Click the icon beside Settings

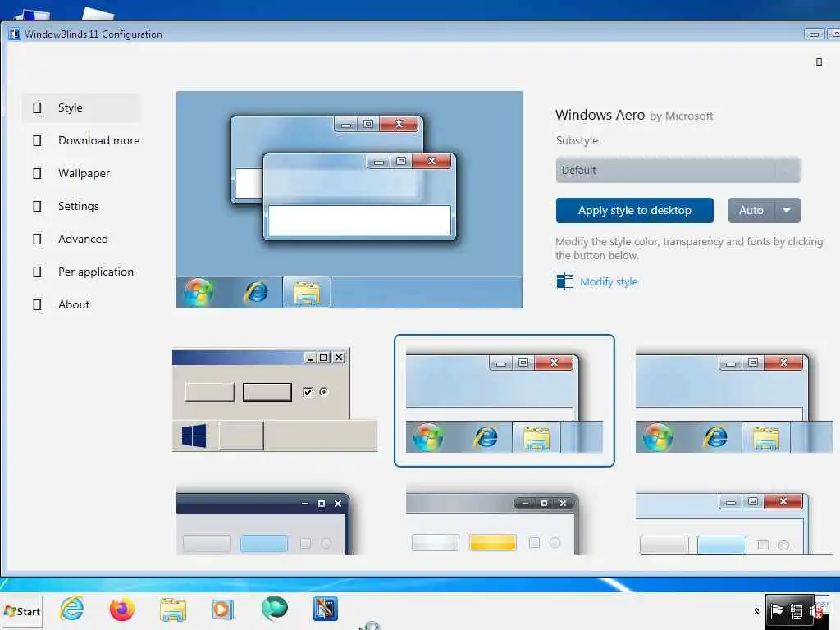[37, 206]
